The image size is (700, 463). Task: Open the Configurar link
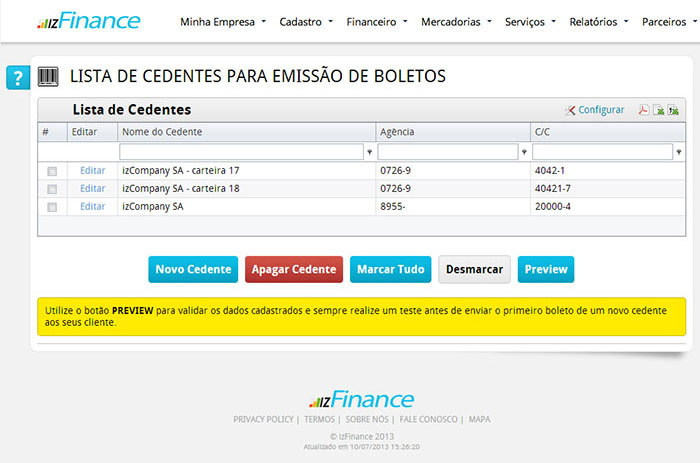coord(595,110)
